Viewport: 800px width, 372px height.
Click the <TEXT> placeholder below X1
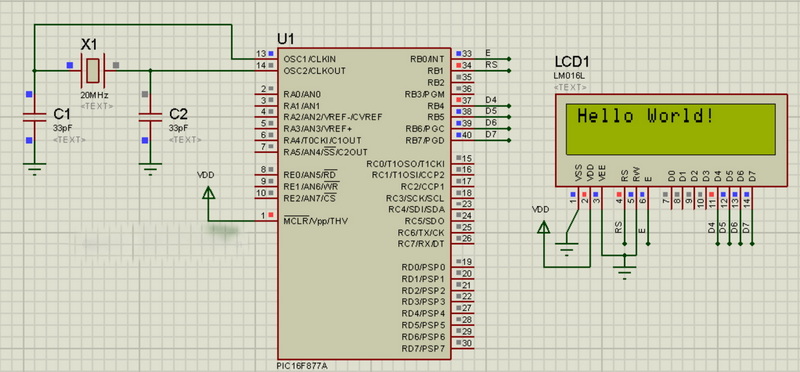[x=97, y=106]
